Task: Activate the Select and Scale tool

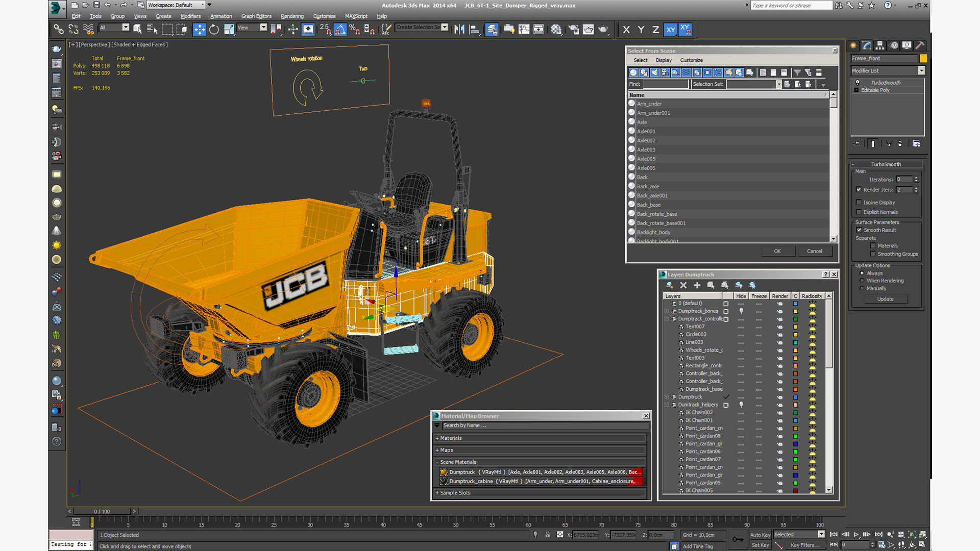Action: pos(229,29)
